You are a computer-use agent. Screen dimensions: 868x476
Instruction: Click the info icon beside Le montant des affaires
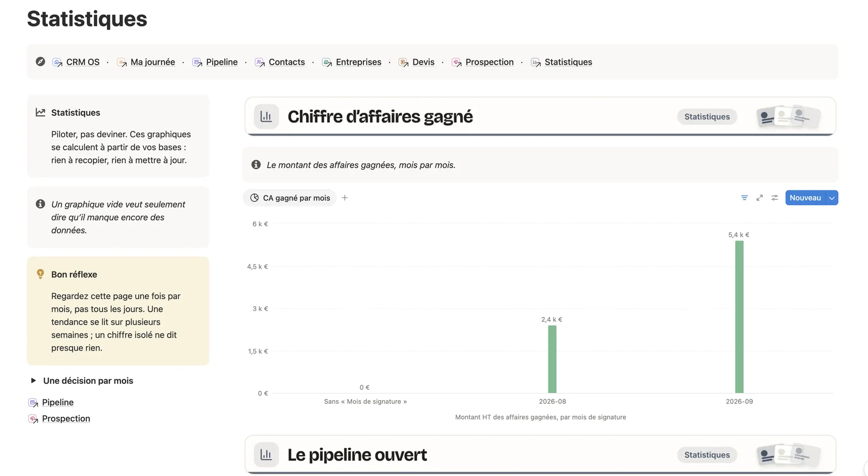256,164
